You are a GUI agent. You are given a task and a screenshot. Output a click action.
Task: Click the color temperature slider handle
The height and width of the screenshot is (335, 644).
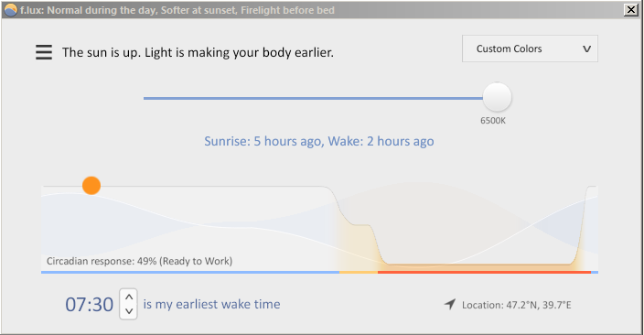pyautogui.click(x=497, y=97)
